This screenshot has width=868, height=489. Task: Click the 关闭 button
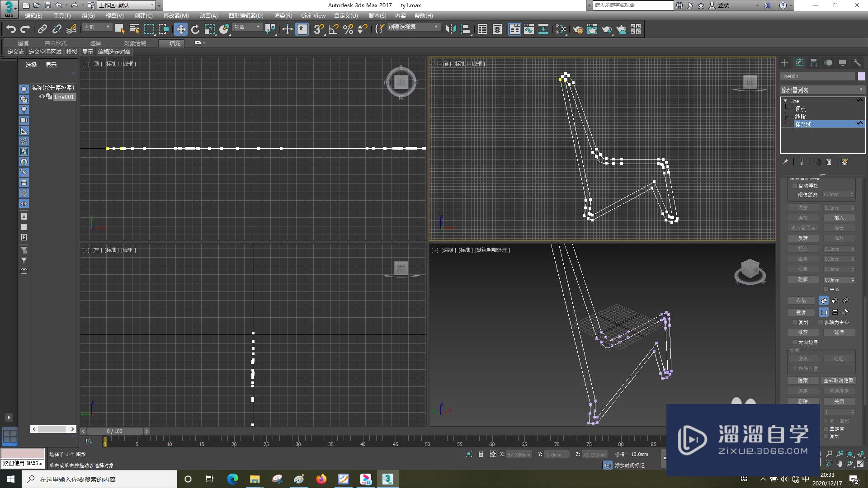[x=839, y=401]
